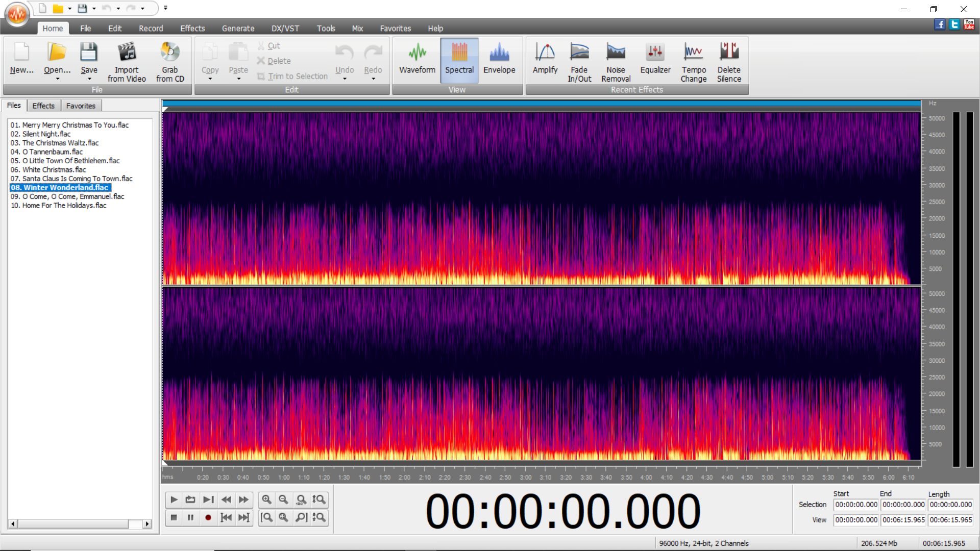Open the Effects ribbon tab

pos(192,29)
